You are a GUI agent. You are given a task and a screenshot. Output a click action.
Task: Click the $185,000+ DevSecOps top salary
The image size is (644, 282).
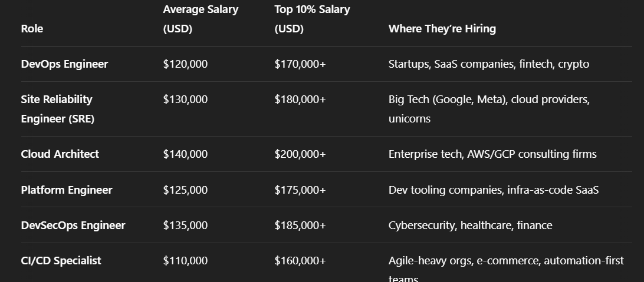click(300, 225)
